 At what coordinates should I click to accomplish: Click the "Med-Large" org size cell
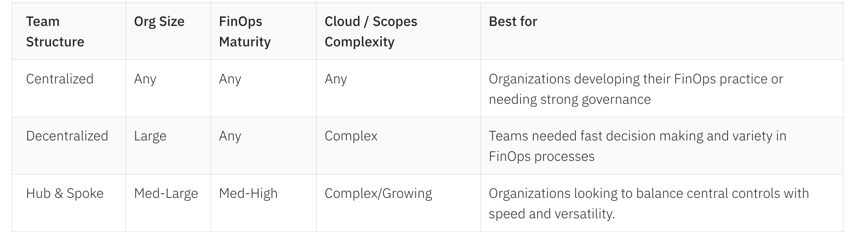click(166, 194)
